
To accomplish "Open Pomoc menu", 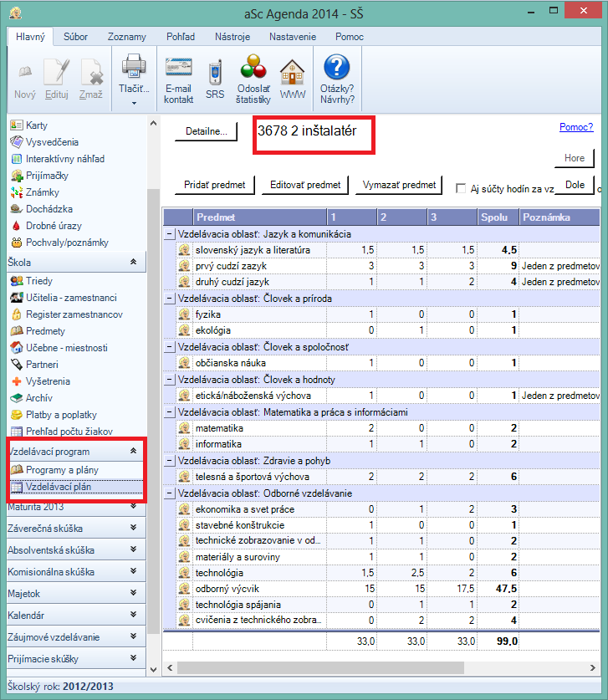I will [350, 37].
